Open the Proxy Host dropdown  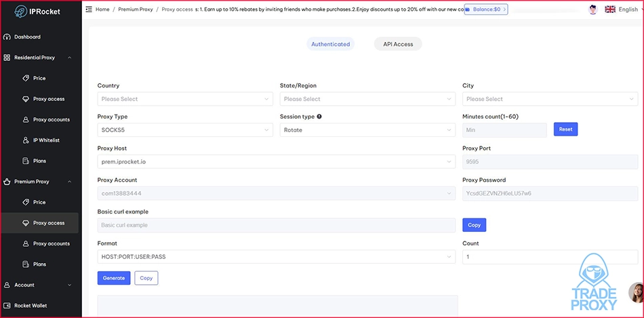tap(277, 162)
